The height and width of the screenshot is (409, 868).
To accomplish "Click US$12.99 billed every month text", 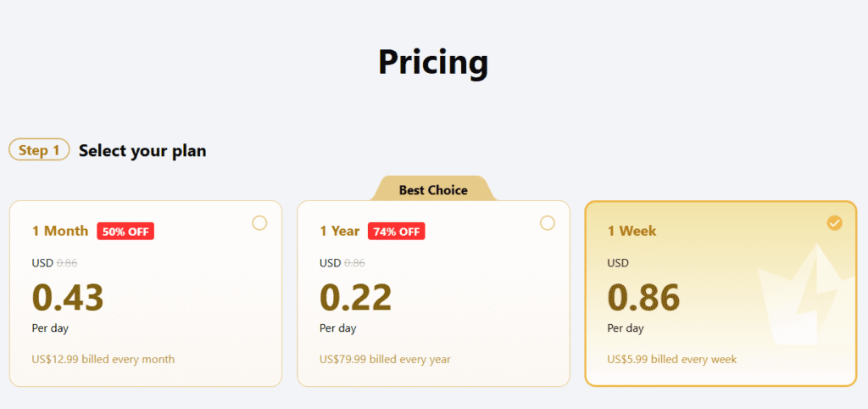I will (x=103, y=359).
